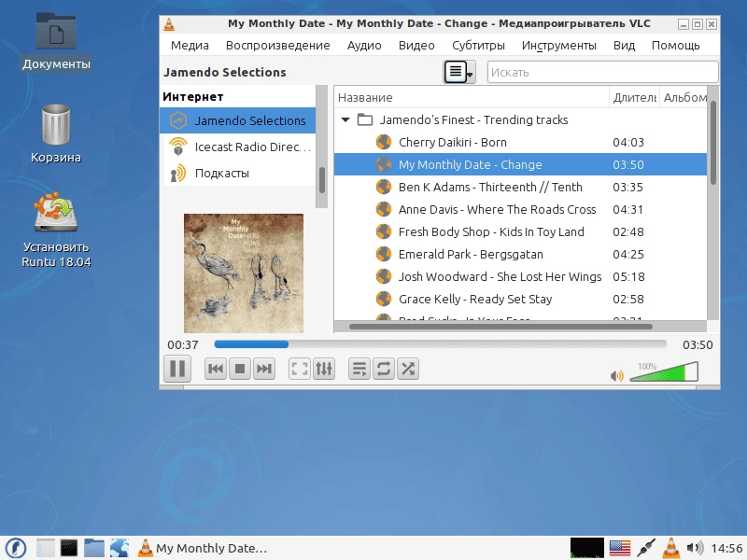Select Anne Davis - Where The Roads Cross
This screenshot has height=560, width=747.
click(520, 209)
